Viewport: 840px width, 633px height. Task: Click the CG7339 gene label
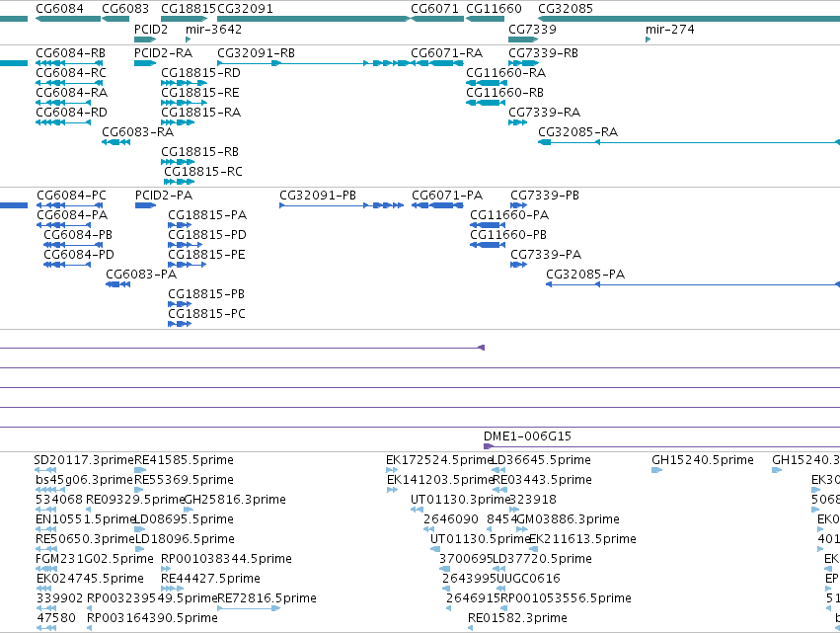click(532, 29)
